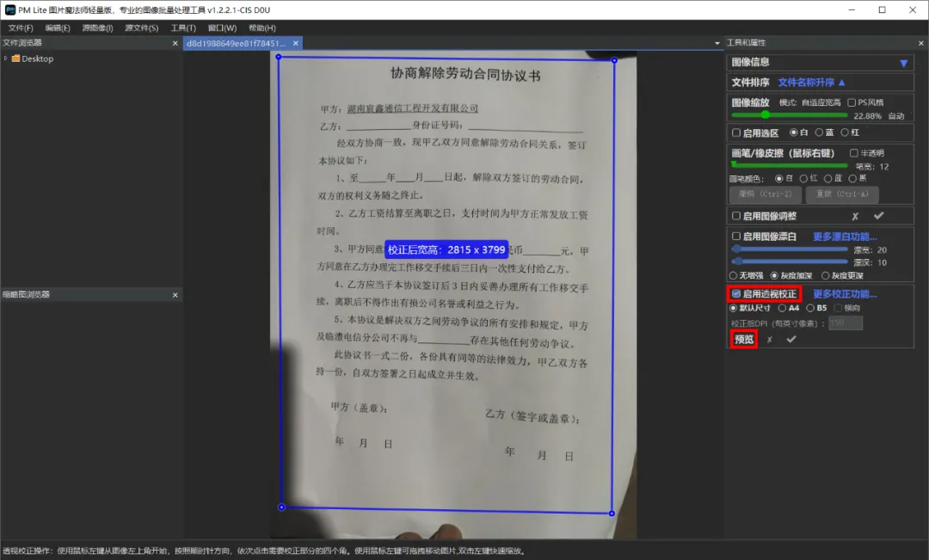This screenshot has height=560, width=929.
Task: Open the 更多漂白功能... link
Action: pyautogui.click(x=845, y=237)
